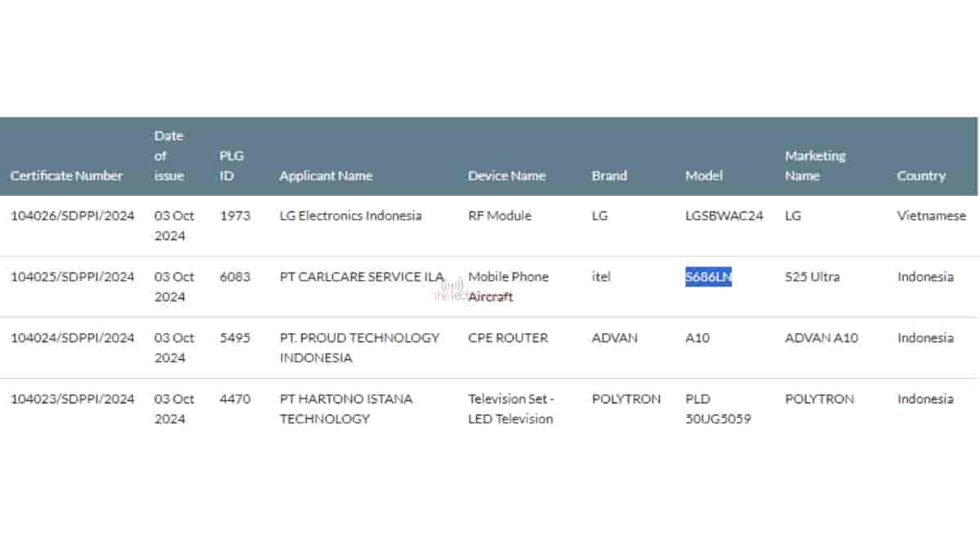The image size is (980, 551).
Task: Click the Device Name column header
Action: (506, 176)
